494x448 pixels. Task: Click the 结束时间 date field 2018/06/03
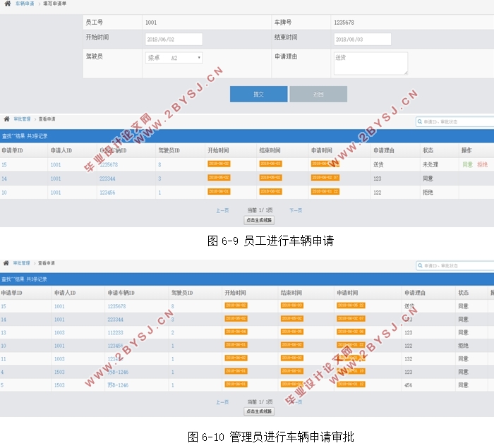[x=363, y=40]
